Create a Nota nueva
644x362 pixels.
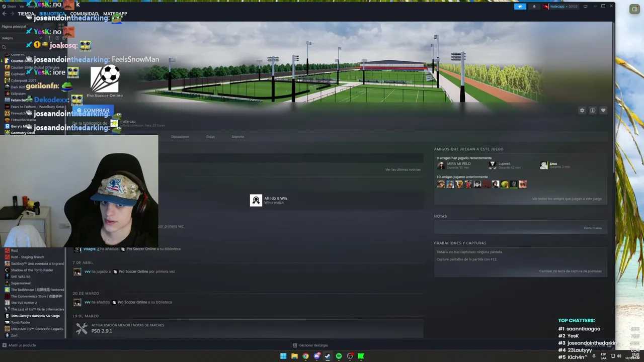click(x=593, y=228)
